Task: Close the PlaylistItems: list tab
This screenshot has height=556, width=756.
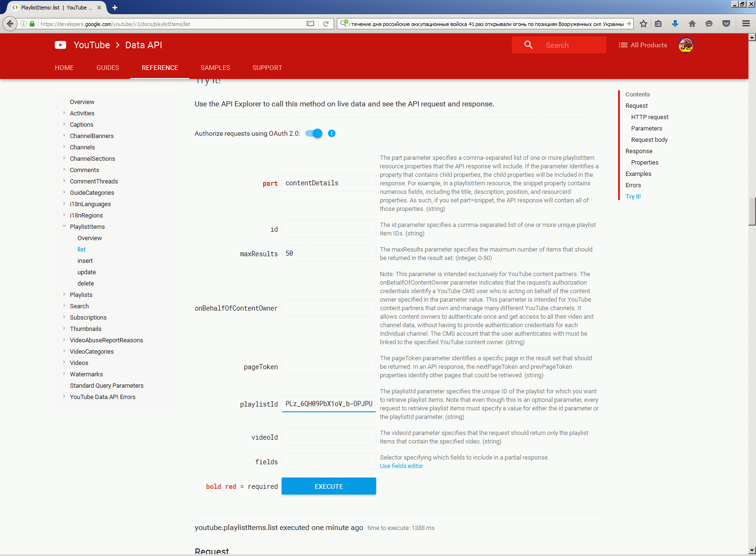Action: pyautogui.click(x=99, y=8)
